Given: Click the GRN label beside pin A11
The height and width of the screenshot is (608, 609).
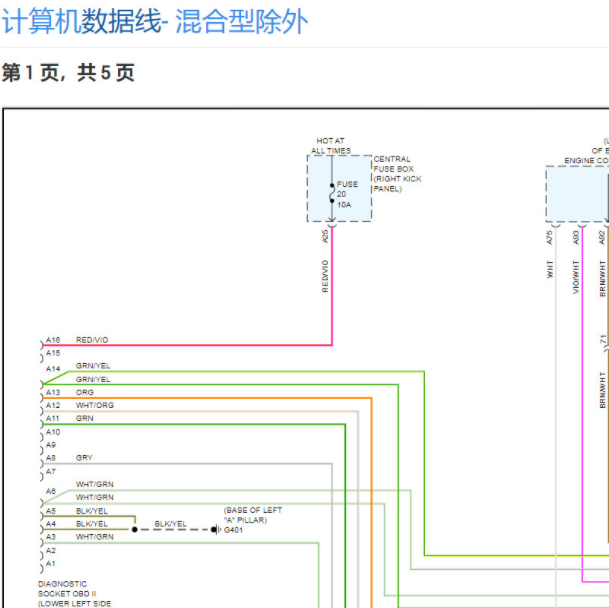Looking at the screenshot, I should click(x=85, y=418).
